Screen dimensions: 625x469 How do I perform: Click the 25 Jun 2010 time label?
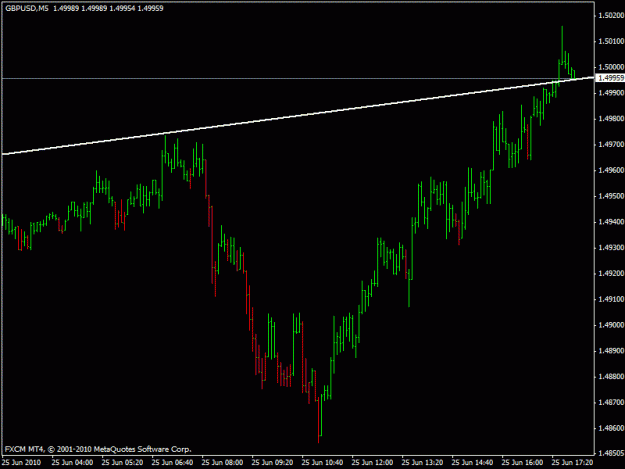pyautogui.click(x=22, y=463)
